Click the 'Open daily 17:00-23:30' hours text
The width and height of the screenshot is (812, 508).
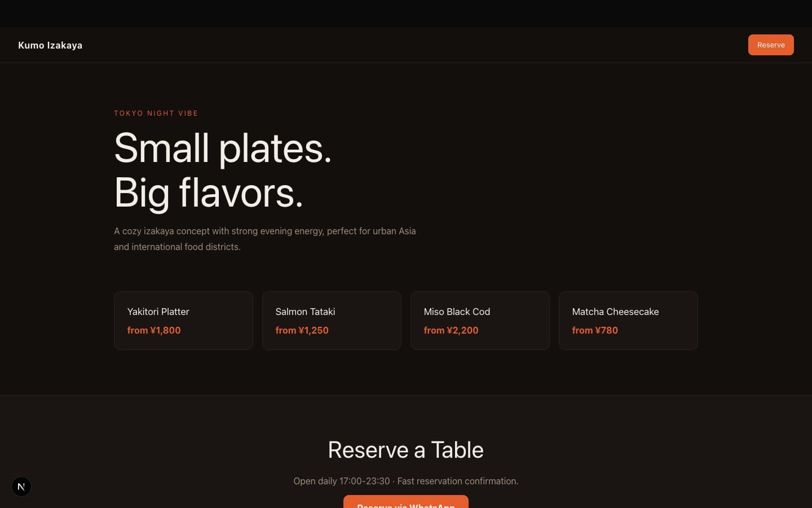341,481
